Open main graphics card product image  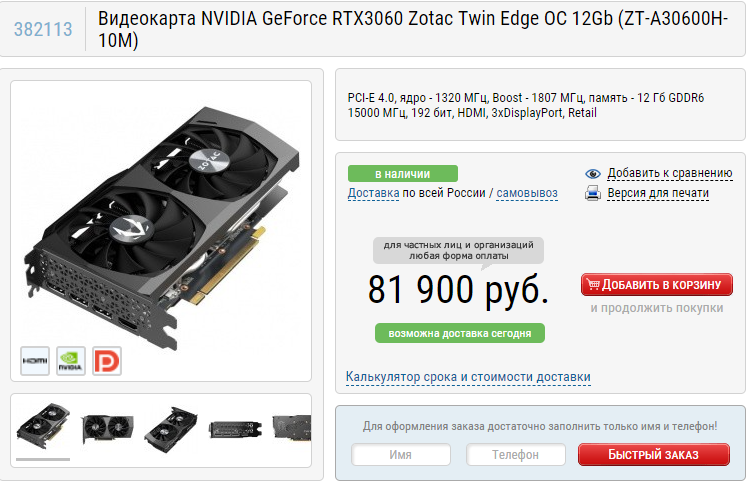[x=162, y=224]
